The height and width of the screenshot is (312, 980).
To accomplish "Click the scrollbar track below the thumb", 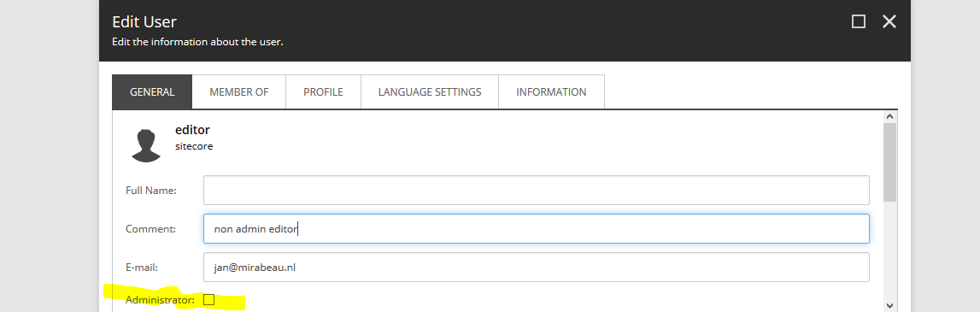I will [890, 250].
